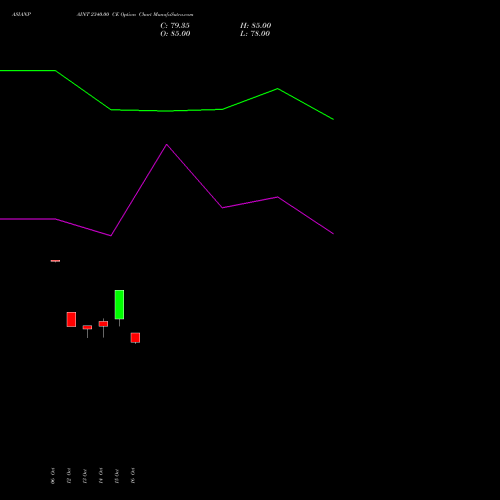500x500 pixels.
Task: Select the green candlestick for 15 Oct
Action: tap(119, 305)
